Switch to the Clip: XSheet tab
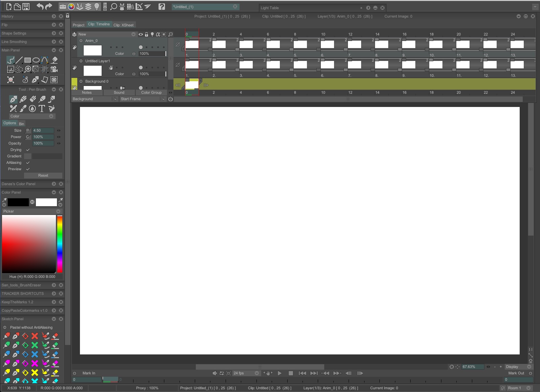540x392 pixels. coord(123,25)
